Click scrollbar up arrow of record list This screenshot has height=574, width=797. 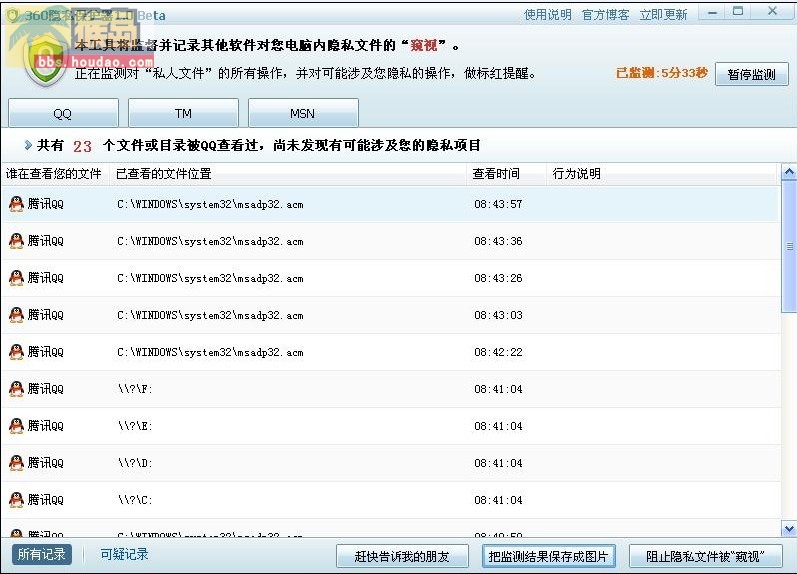[789, 172]
